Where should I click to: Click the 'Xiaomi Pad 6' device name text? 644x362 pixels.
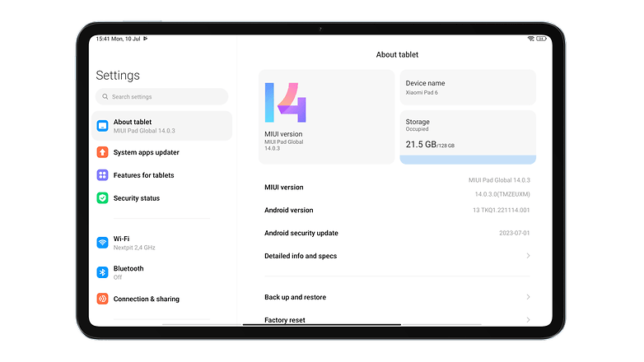coord(422,93)
